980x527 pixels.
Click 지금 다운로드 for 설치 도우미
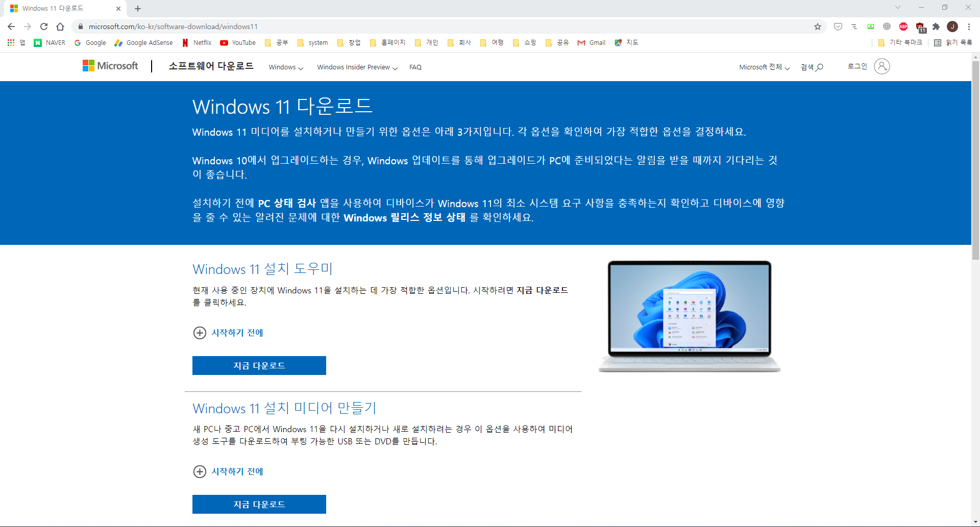(259, 365)
